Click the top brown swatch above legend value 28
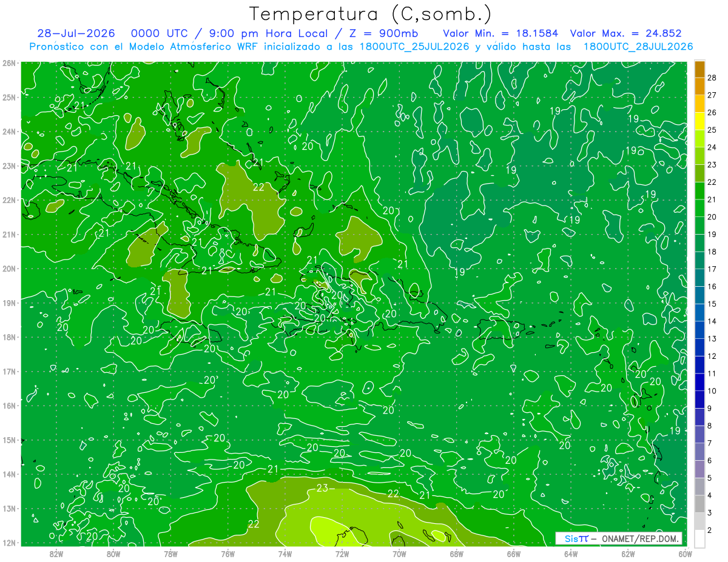The height and width of the screenshot is (562, 728). (x=699, y=69)
